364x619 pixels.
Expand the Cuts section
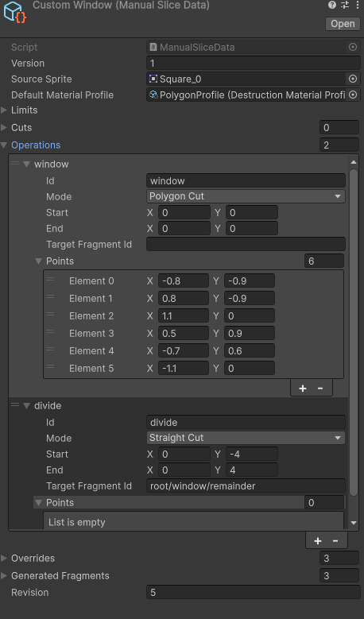(x=4, y=127)
